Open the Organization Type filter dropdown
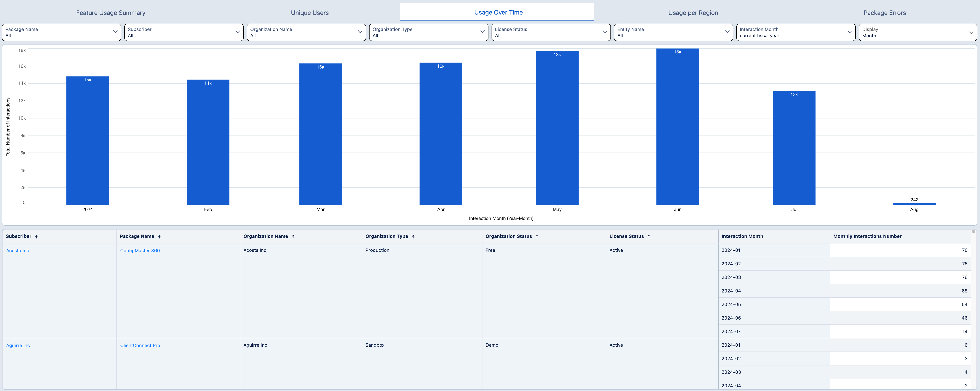The width and height of the screenshot is (980, 391). (429, 32)
